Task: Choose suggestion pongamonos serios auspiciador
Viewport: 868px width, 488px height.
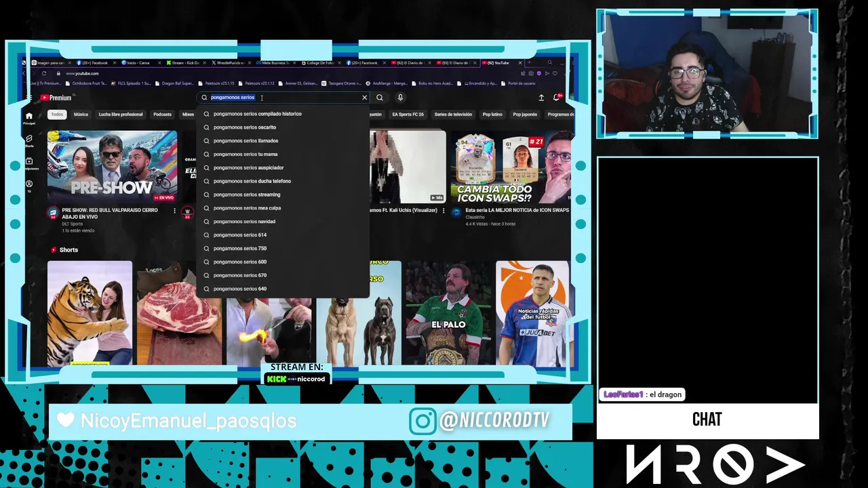Action: [x=283, y=167]
